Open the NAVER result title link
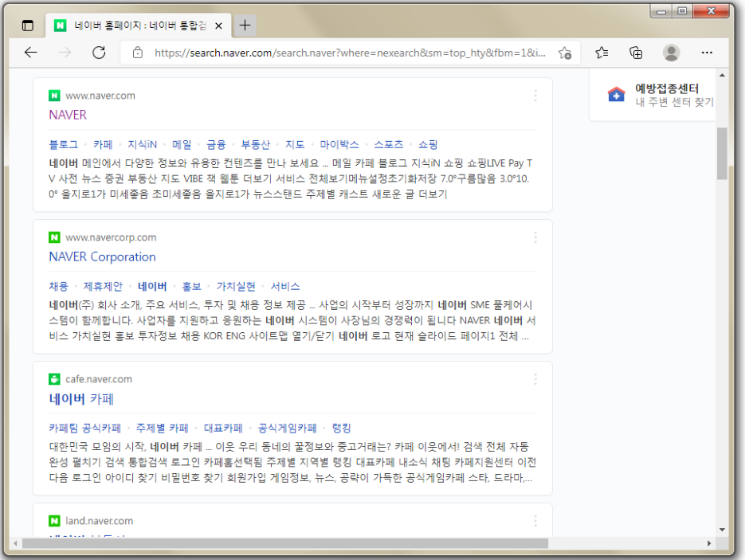The width and height of the screenshot is (745, 560). (x=68, y=115)
